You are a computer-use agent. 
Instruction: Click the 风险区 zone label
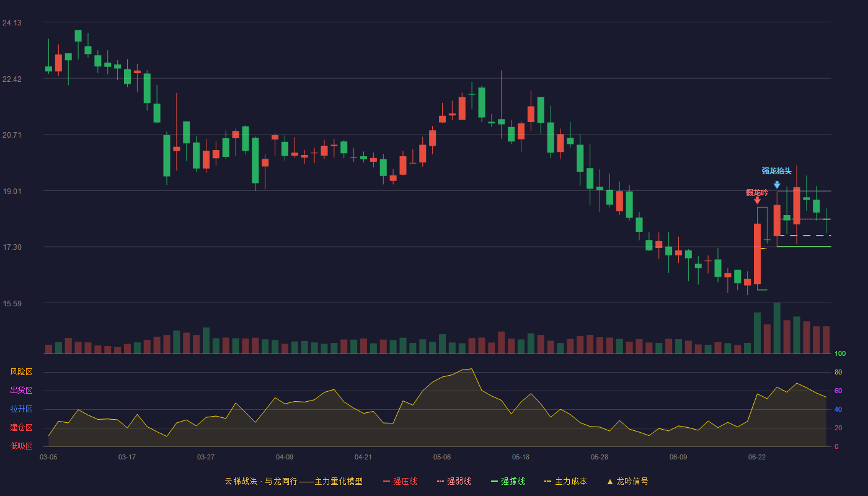click(21, 372)
